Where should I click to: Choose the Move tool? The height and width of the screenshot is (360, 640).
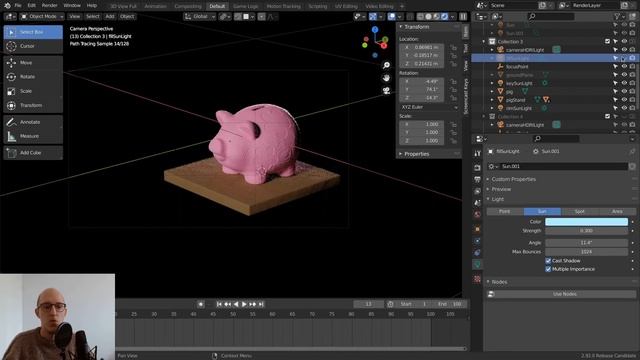33,62
